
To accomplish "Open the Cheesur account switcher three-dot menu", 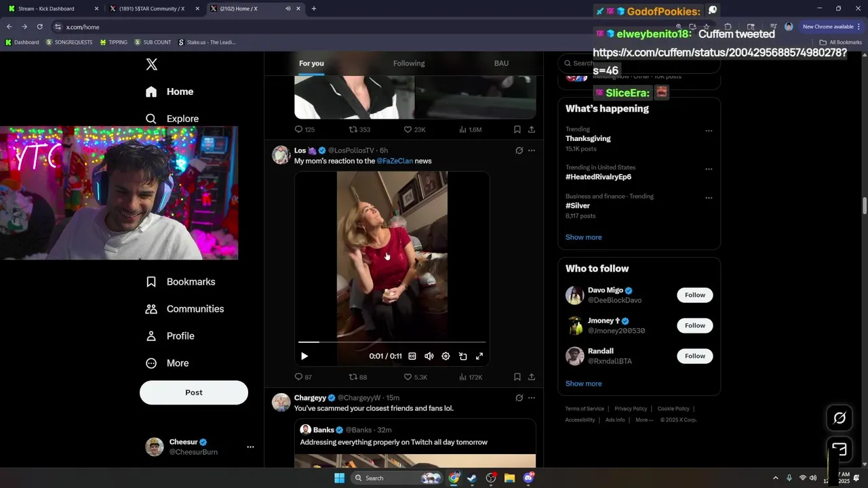I will pos(250,447).
